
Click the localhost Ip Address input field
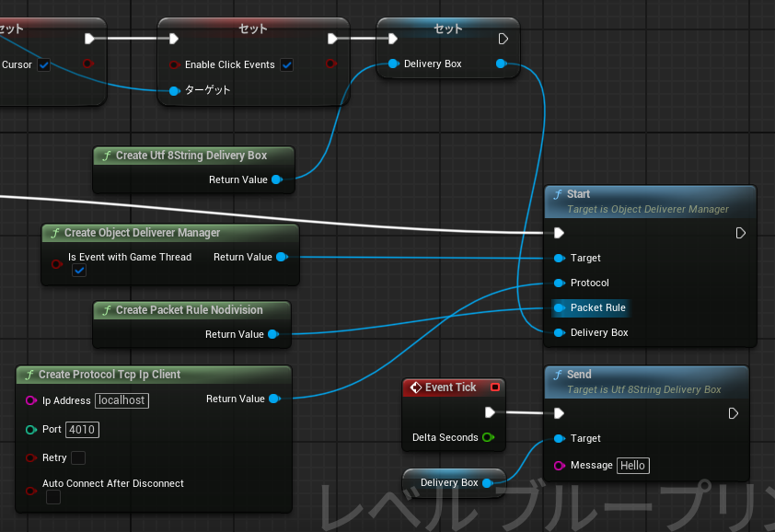pos(121,400)
